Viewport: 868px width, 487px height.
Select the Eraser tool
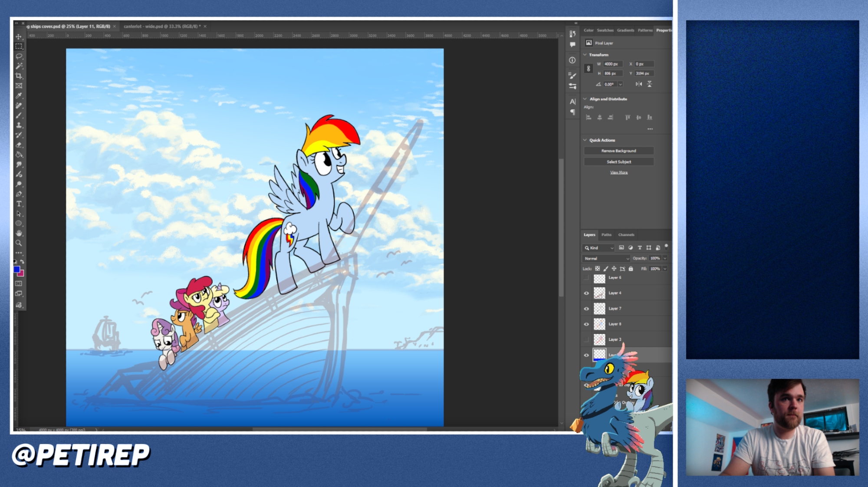pyautogui.click(x=19, y=145)
